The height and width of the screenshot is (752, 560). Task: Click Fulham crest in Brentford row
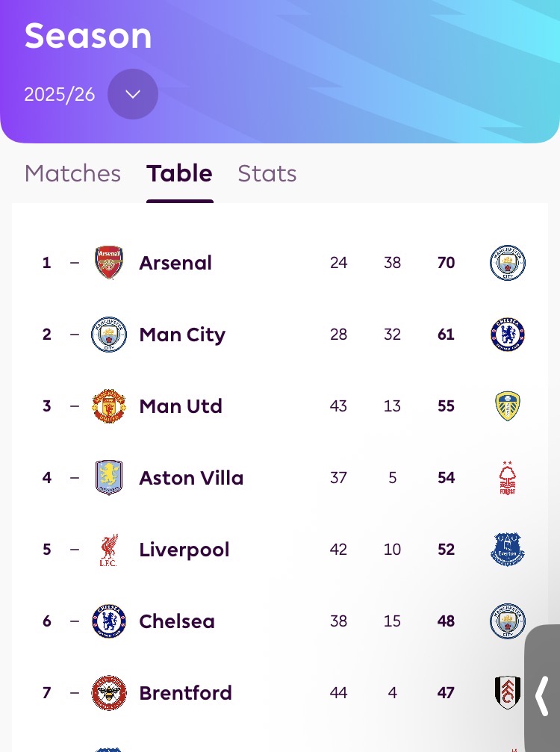click(508, 693)
